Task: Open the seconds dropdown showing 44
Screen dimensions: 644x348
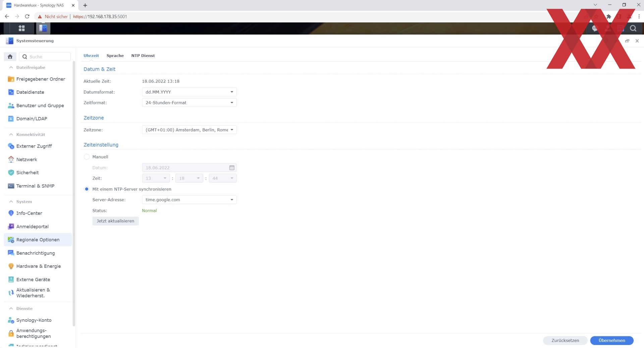Action: click(223, 178)
